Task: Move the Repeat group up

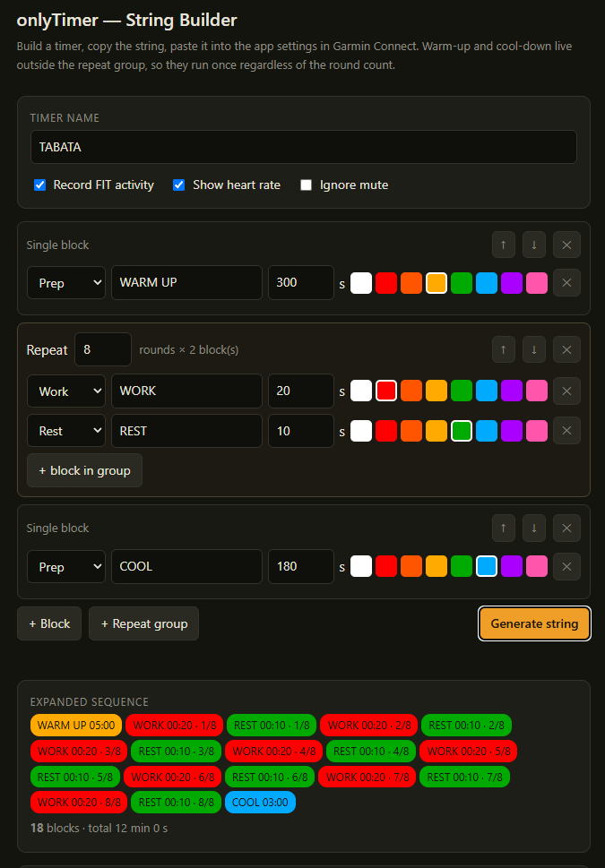Action: pyautogui.click(x=504, y=349)
